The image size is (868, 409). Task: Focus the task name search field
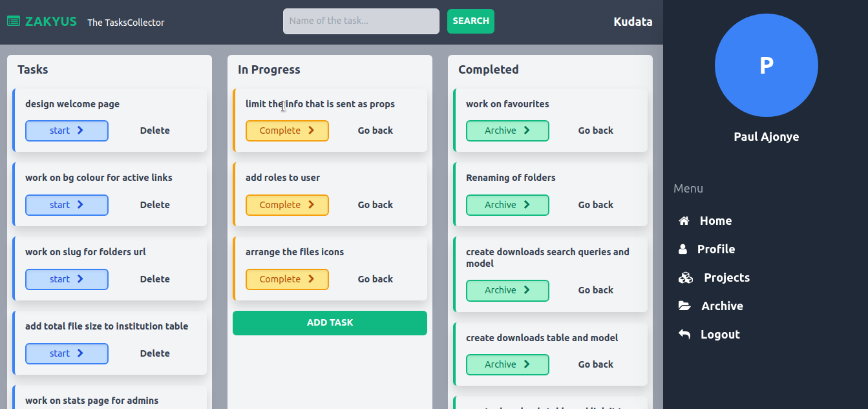tap(361, 21)
